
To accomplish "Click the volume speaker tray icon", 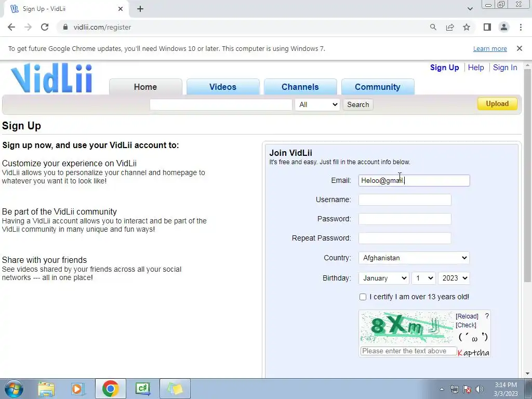I will click(479, 389).
